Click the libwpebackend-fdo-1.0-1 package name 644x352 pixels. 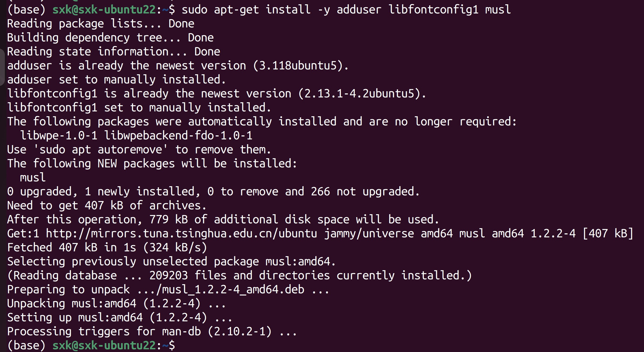pos(178,136)
